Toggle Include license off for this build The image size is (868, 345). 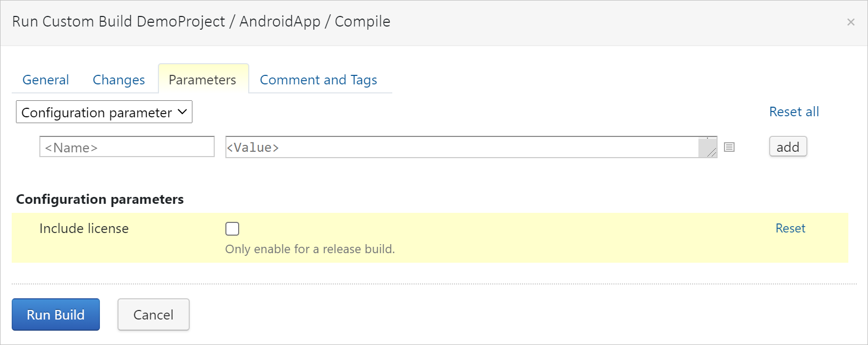click(232, 228)
